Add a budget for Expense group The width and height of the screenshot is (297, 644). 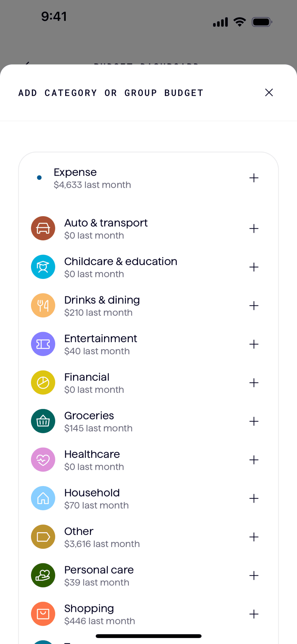pos(254,178)
